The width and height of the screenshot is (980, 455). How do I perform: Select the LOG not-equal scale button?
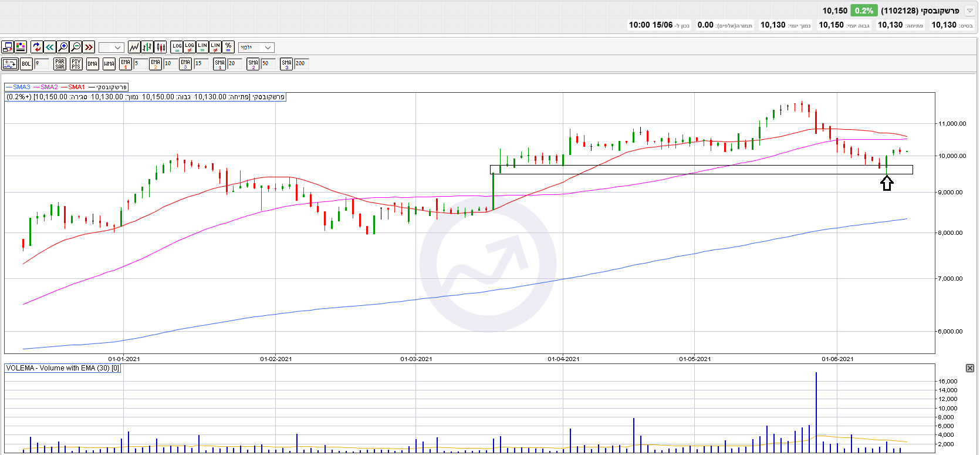tap(190, 47)
